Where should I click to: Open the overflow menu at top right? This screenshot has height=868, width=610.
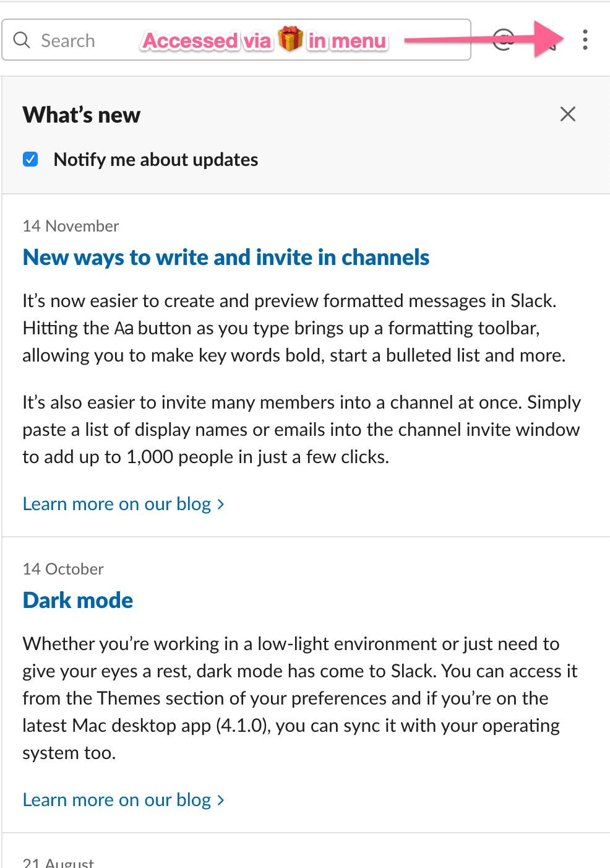(x=584, y=40)
